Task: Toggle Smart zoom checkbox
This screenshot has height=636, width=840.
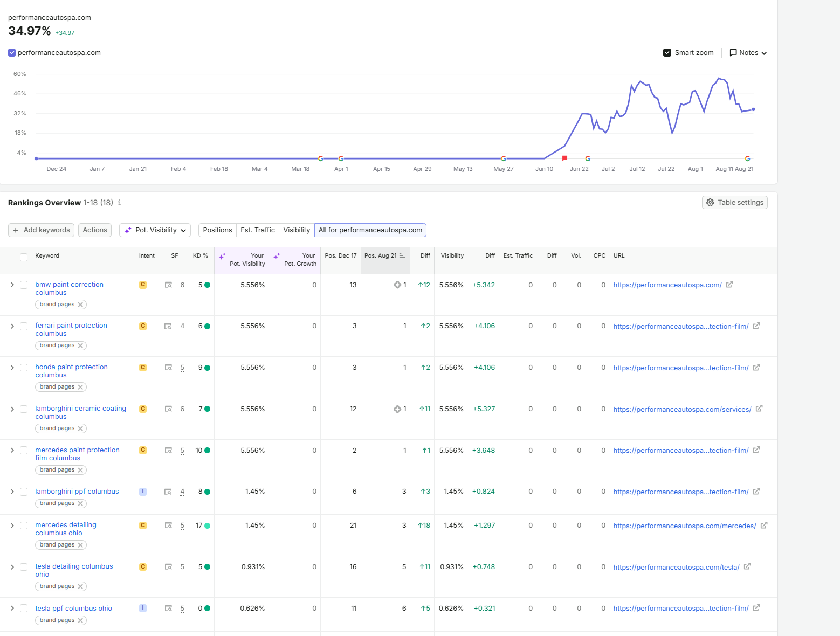Action: tap(667, 53)
